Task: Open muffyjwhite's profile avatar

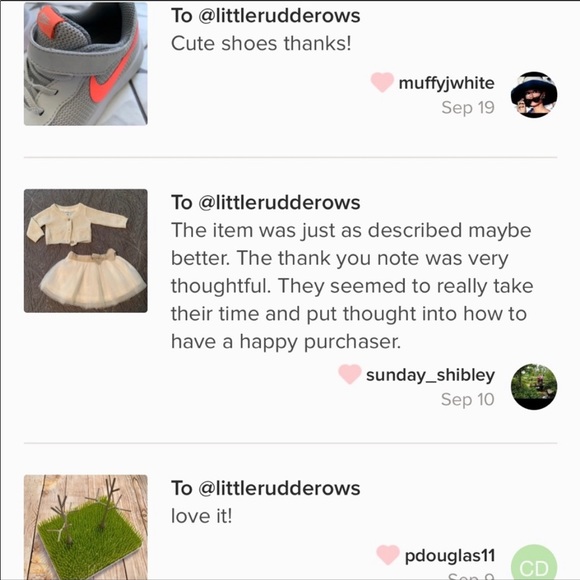Action: 534,95
